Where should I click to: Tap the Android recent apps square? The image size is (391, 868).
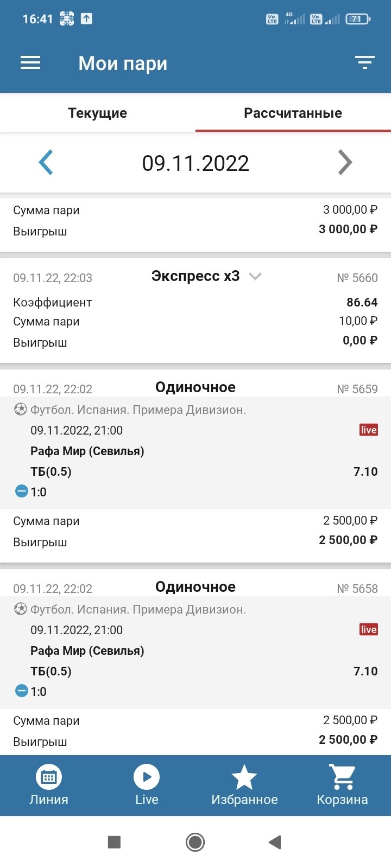[x=114, y=842]
